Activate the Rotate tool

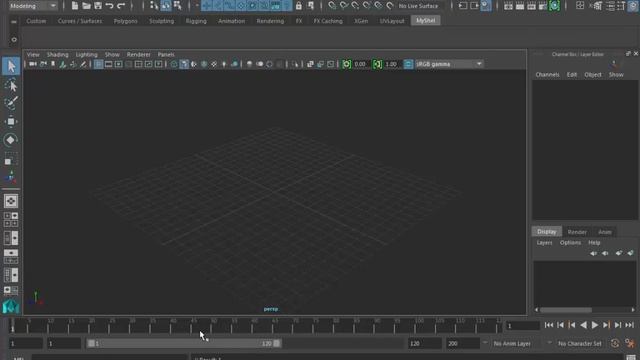[x=11, y=140]
